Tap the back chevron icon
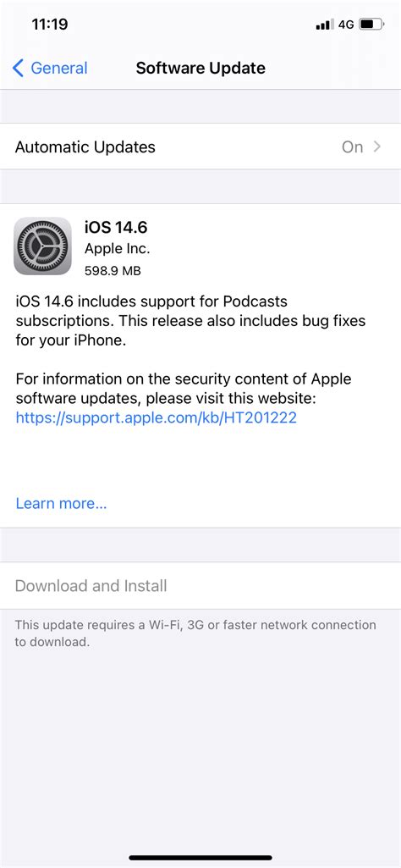The height and width of the screenshot is (868, 401). click(18, 68)
